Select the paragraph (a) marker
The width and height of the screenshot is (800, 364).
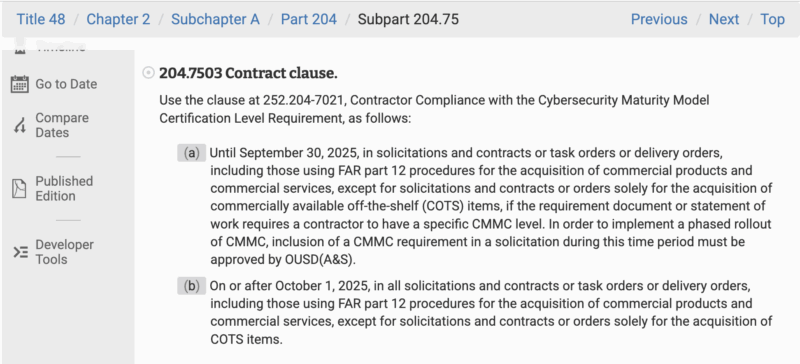[x=191, y=153]
